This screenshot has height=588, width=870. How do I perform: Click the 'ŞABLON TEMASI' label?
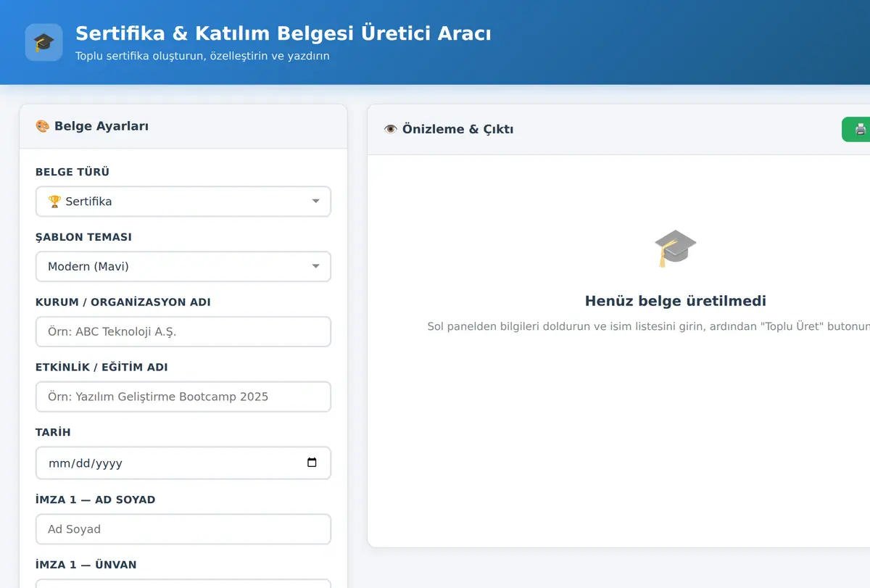pyautogui.click(x=83, y=237)
